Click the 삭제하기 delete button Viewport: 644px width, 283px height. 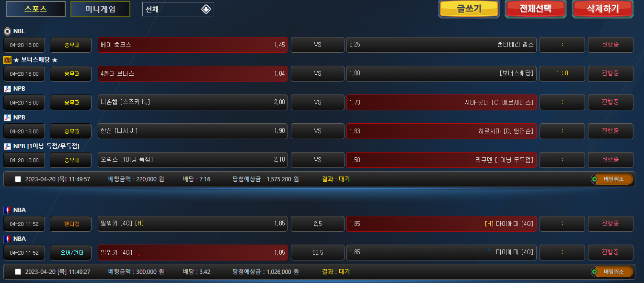coord(603,9)
